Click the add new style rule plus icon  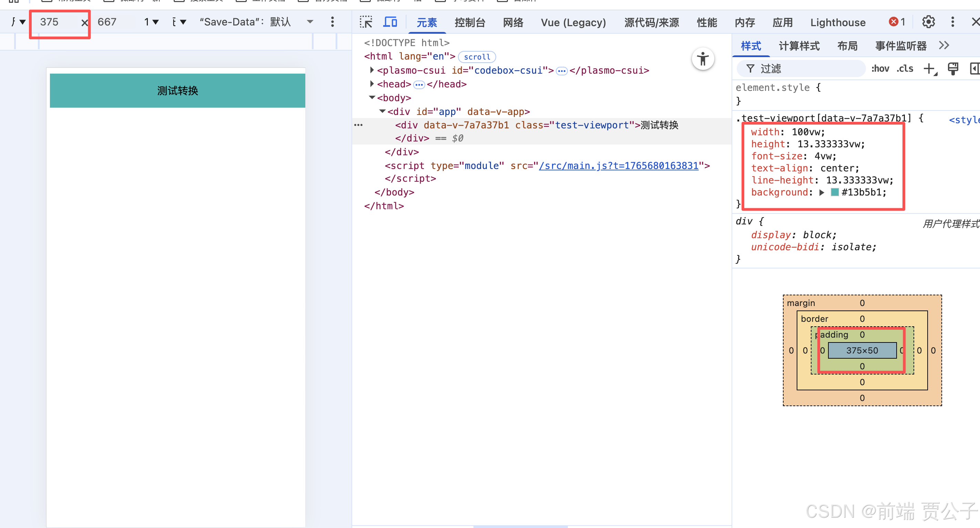[x=929, y=69]
